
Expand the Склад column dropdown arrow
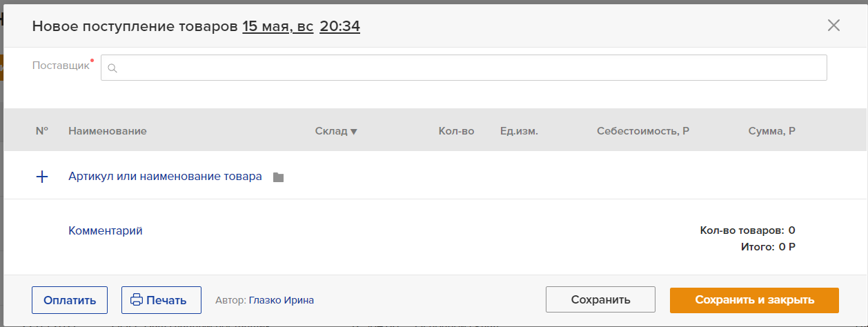click(354, 131)
